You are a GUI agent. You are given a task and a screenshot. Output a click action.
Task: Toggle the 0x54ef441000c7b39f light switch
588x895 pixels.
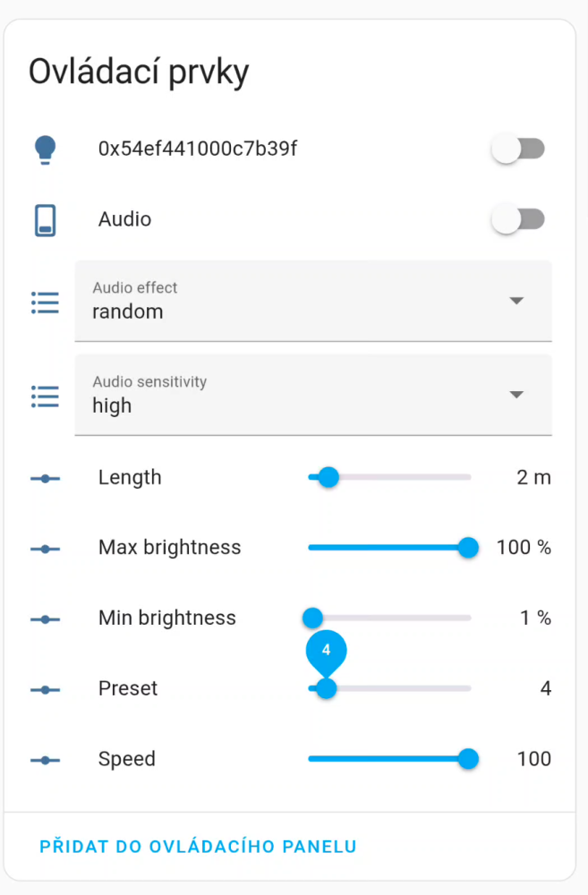[x=518, y=149]
